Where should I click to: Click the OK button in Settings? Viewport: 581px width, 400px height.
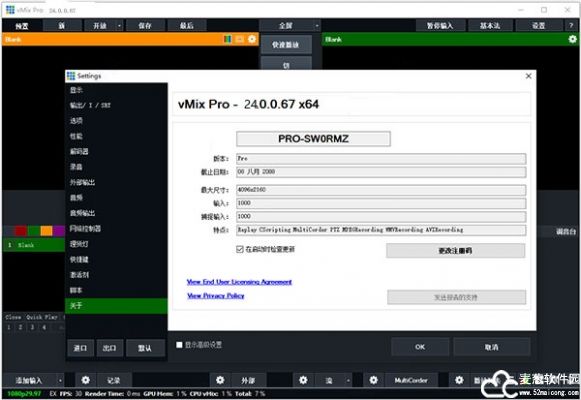[x=420, y=347]
